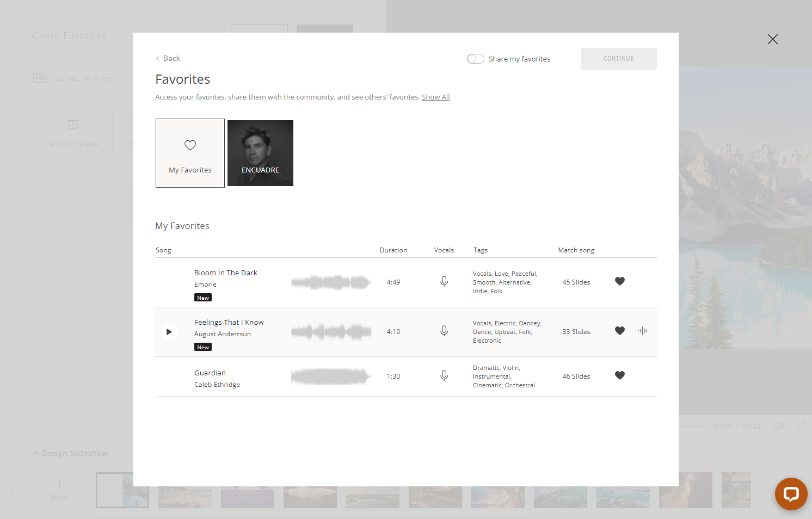Open the chat support bubble

(x=791, y=494)
